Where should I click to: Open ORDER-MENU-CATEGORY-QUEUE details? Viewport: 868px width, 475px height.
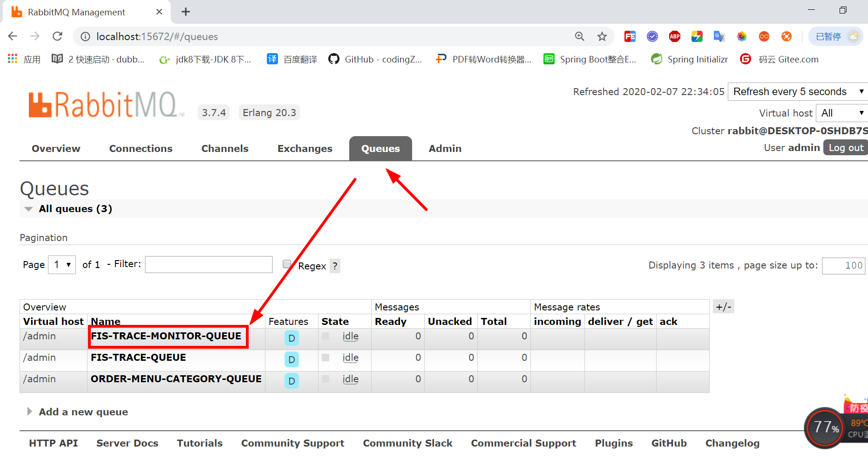click(x=176, y=379)
